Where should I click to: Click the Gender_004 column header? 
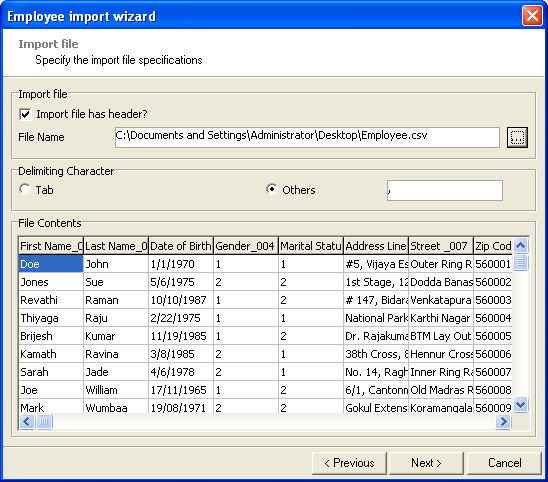pyautogui.click(x=246, y=246)
